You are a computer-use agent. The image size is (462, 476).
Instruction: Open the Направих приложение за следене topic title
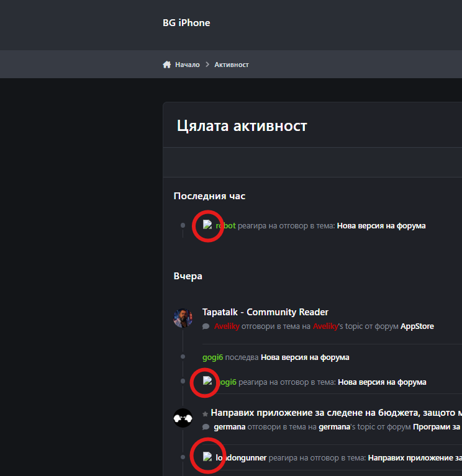[x=335, y=413]
